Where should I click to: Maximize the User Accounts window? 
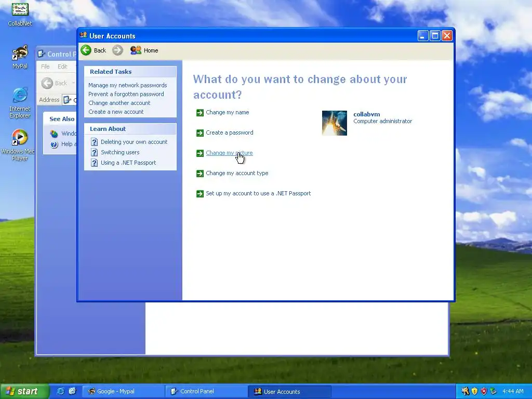(x=435, y=36)
